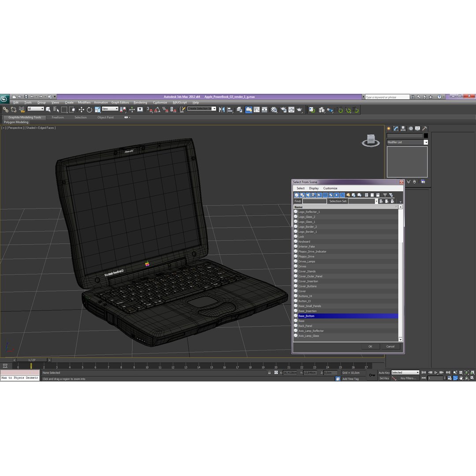Screen dimensions: 476x476
Task: Click the time slider 1/27 handle
Action: (32, 360)
